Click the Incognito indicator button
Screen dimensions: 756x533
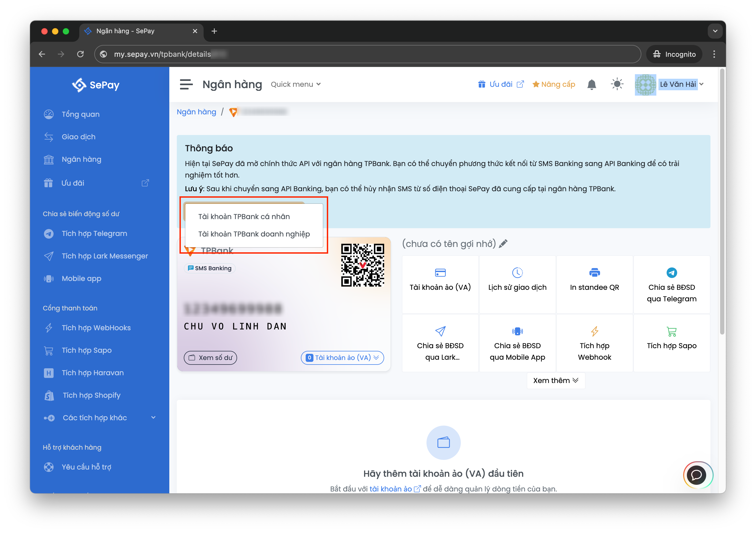[674, 54]
